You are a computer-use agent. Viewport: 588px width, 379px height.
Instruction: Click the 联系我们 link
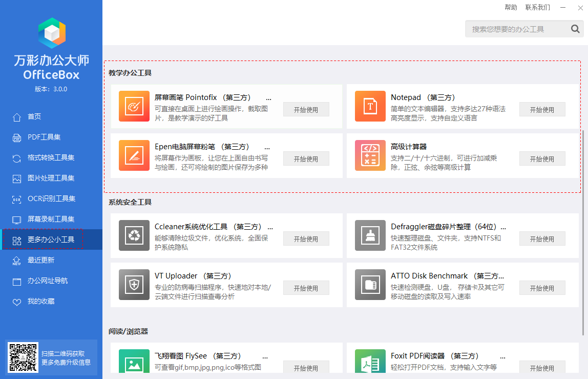(x=537, y=7)
